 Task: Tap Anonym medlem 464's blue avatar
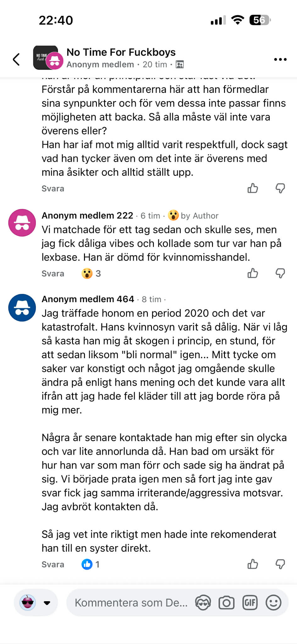pyautogui.click(x=22, y=308)
